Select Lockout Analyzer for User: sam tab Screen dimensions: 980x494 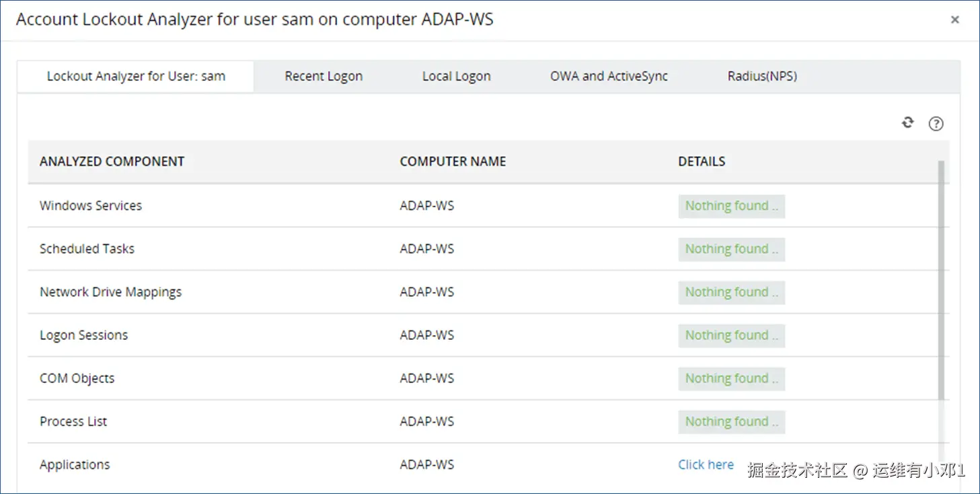[x=136, y=77]
